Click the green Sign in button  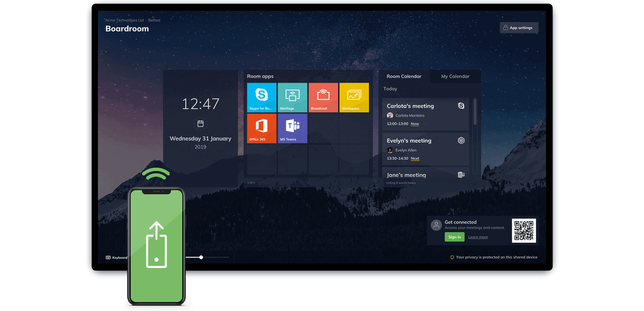click(x=455, y=237)
